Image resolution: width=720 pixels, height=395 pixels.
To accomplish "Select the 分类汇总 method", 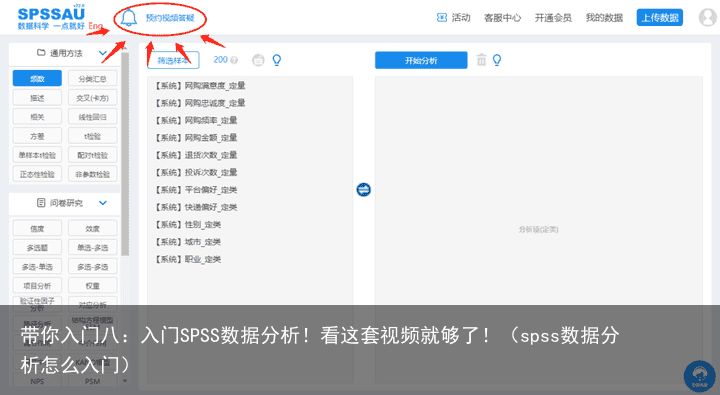I will 92,79.
